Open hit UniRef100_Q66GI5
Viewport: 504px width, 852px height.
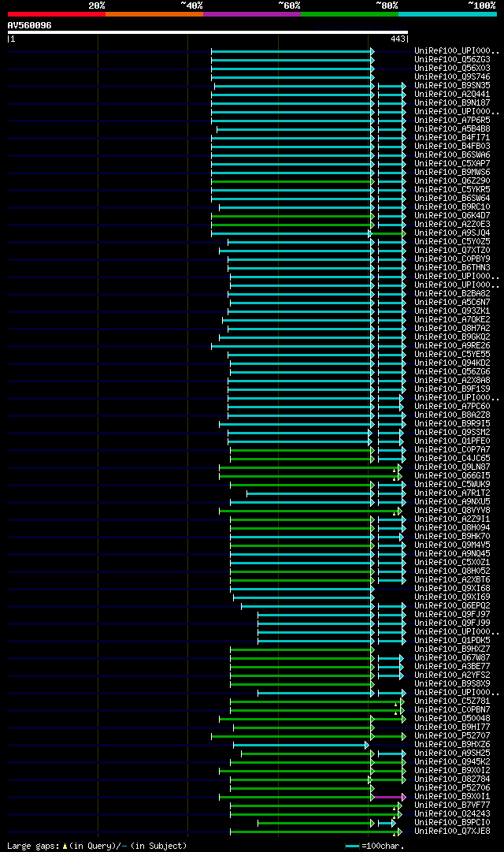(452, 477)
